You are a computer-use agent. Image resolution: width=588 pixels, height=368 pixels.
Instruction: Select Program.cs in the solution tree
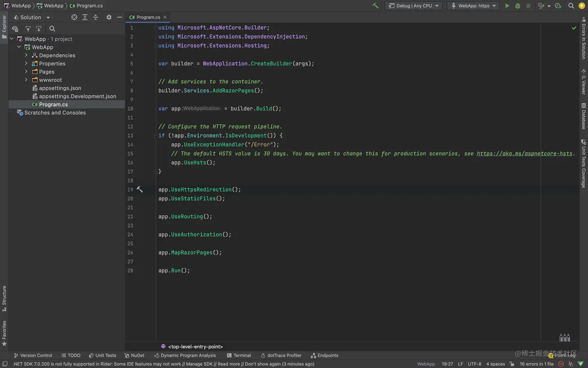(53, 104)
